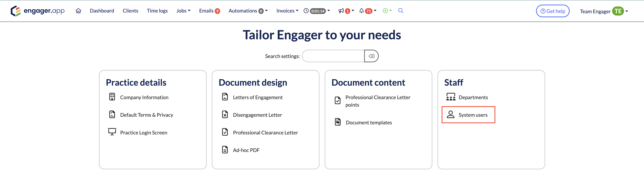Click the home icon in navbar
644x173 pixels.
78,11
